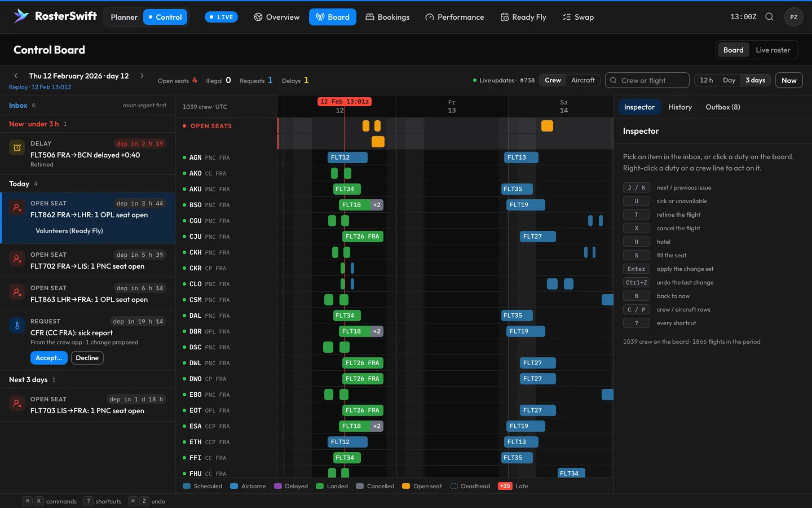Click the FLT702 open seat person icon
The image size is (812, 508).
click(17, 259)
